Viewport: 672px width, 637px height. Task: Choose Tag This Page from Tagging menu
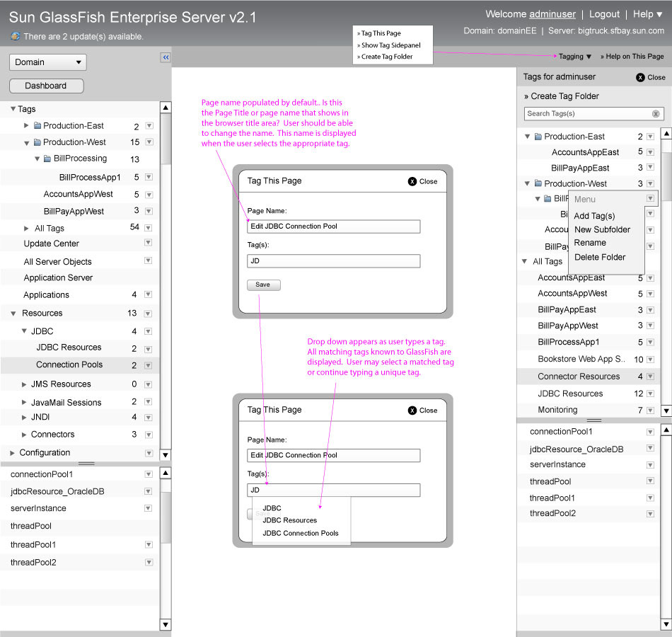click(381, 33)
